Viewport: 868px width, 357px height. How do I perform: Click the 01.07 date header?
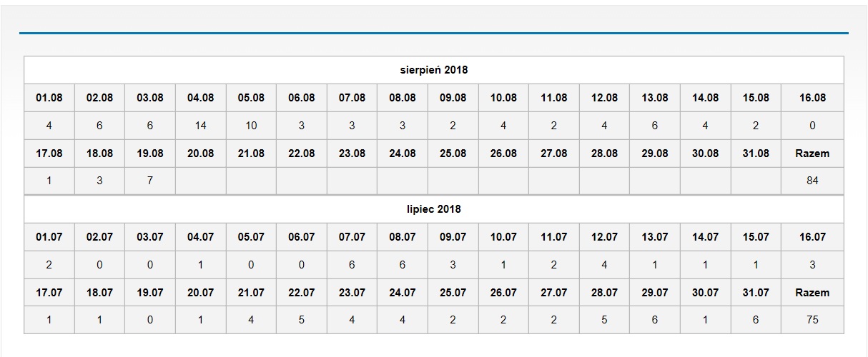click(x=49, y=237)
